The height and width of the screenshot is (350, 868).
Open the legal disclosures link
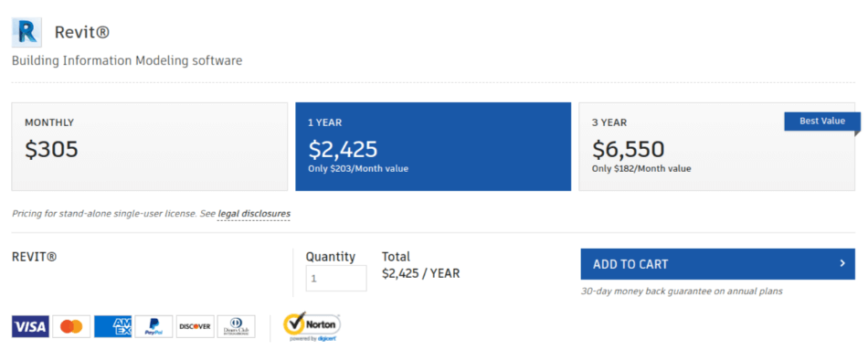(x=254, y=213)
